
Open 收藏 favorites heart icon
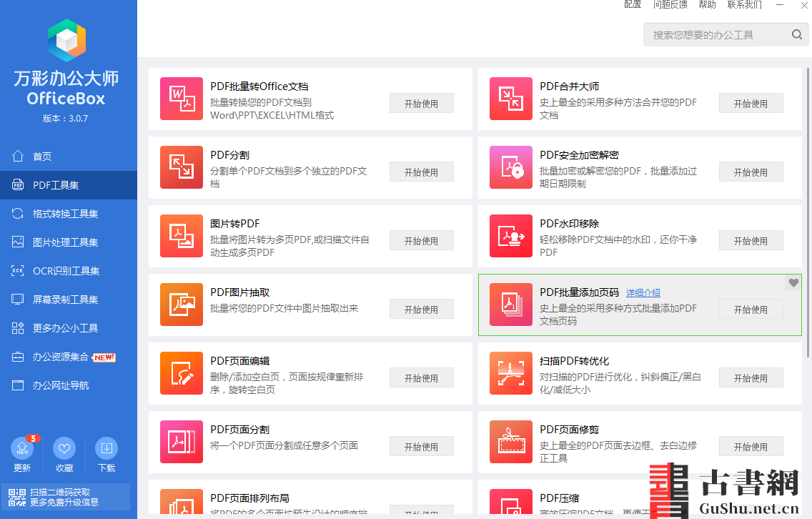[x=64, y=448]
